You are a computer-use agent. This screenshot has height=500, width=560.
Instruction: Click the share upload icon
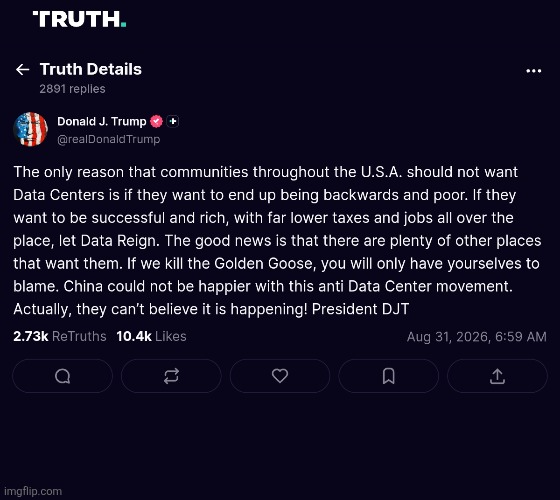point(497,376)
